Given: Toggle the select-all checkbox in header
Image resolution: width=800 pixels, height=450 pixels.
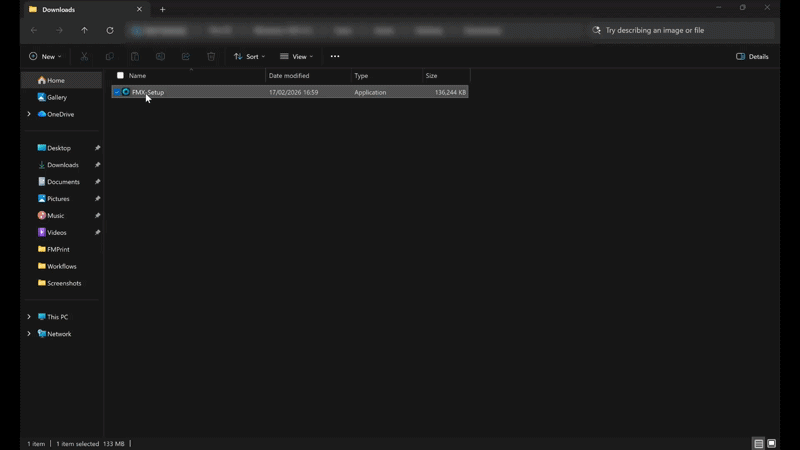Looking at the screenshot, I should coord(120,76).
